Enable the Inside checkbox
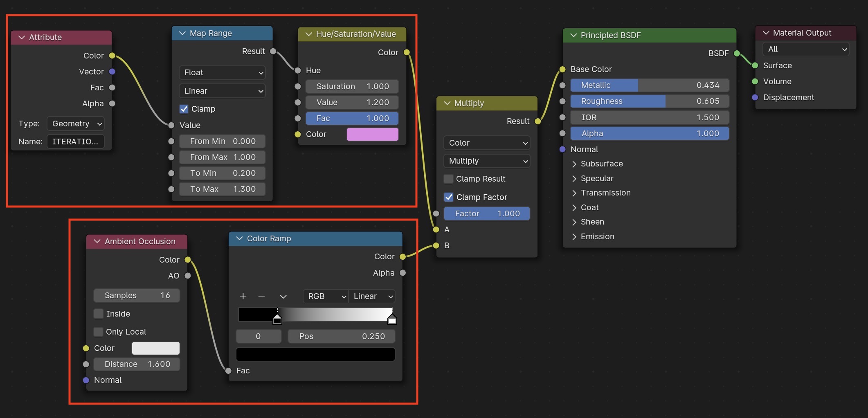868x418 pixels. (x=98, y=314)
